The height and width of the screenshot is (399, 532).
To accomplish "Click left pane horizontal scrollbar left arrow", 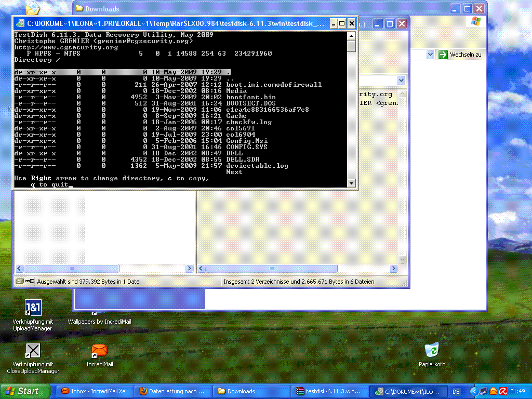I will click(x=19, y=269).
